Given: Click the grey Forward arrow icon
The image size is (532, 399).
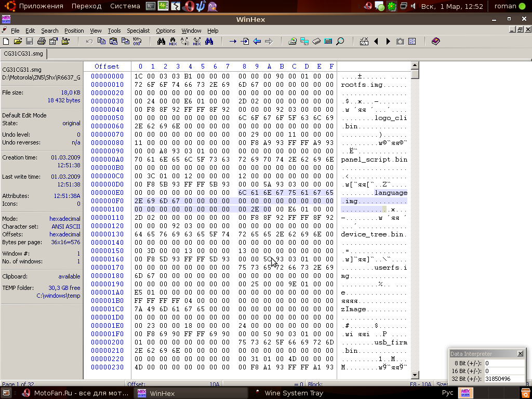Looking at the screenshot, I should coord(269,42).
